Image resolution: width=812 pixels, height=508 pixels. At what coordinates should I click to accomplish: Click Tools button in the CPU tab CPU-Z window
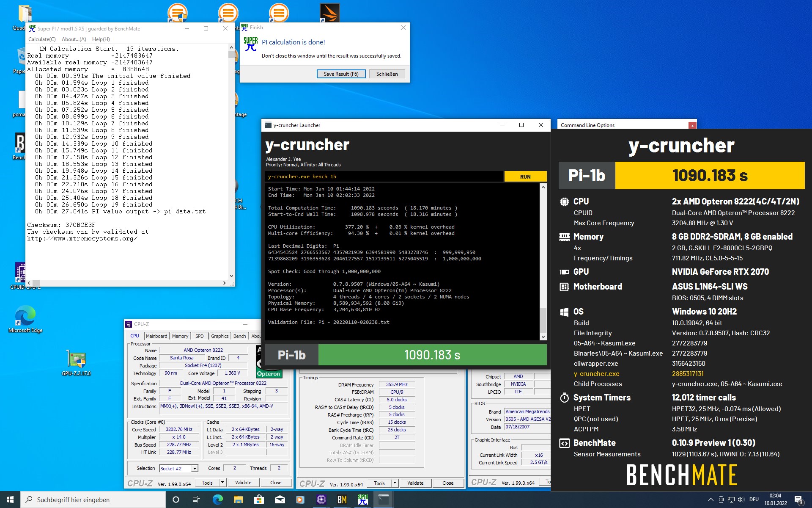207,483
